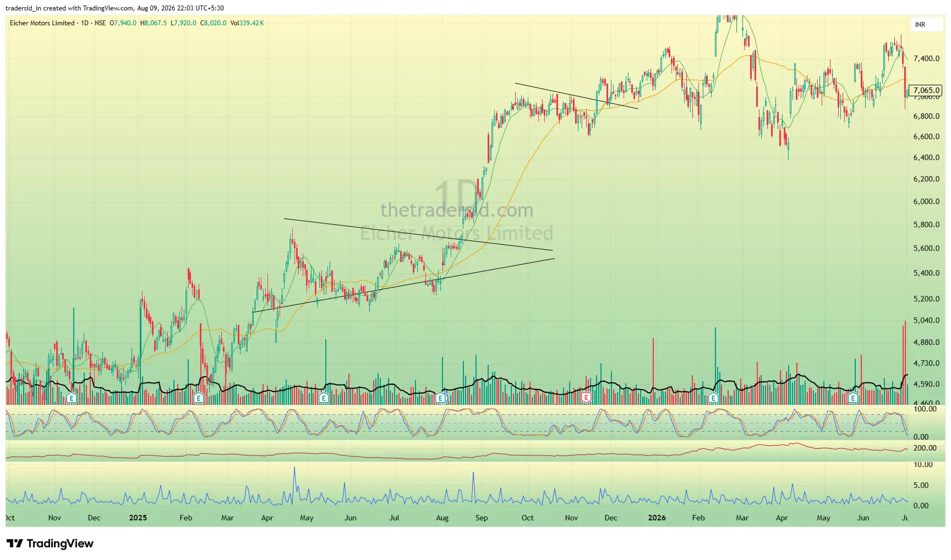Select the close value C8,020.0
951x560 pixels.
click(x=214, y=23)
